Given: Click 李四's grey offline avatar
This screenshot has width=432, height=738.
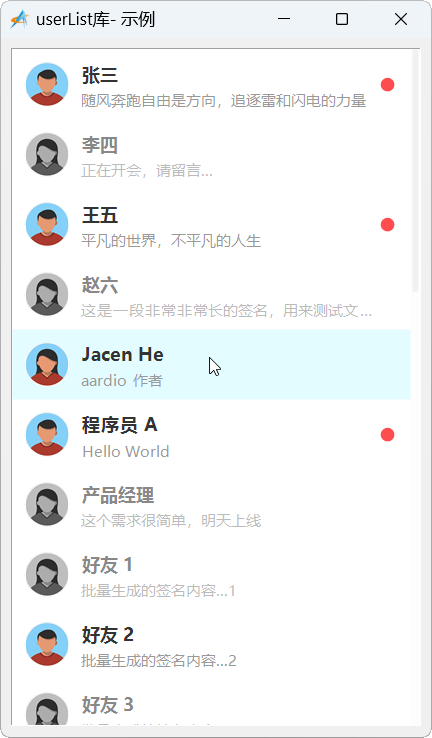Looking at the screenshot, I should 47,154.
